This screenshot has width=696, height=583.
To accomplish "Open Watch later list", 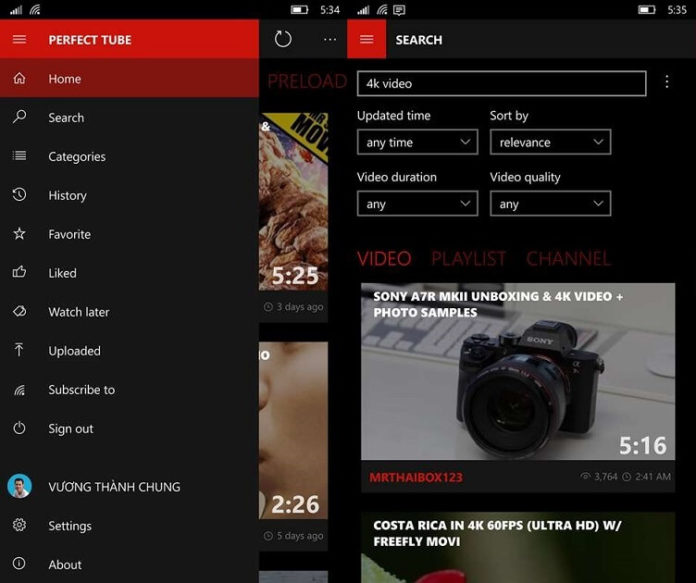I will [129, 312].
